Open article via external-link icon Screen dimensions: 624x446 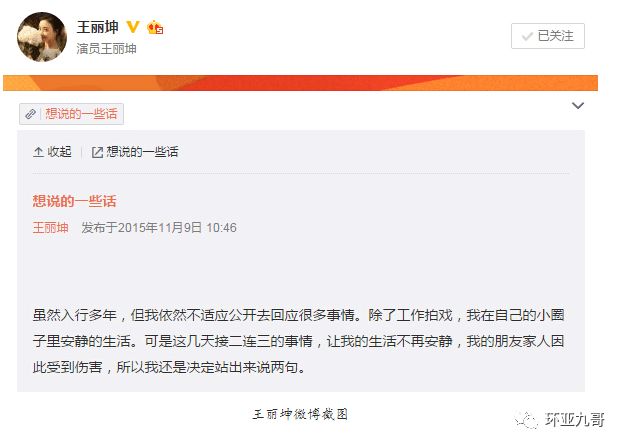coord(97,152)
